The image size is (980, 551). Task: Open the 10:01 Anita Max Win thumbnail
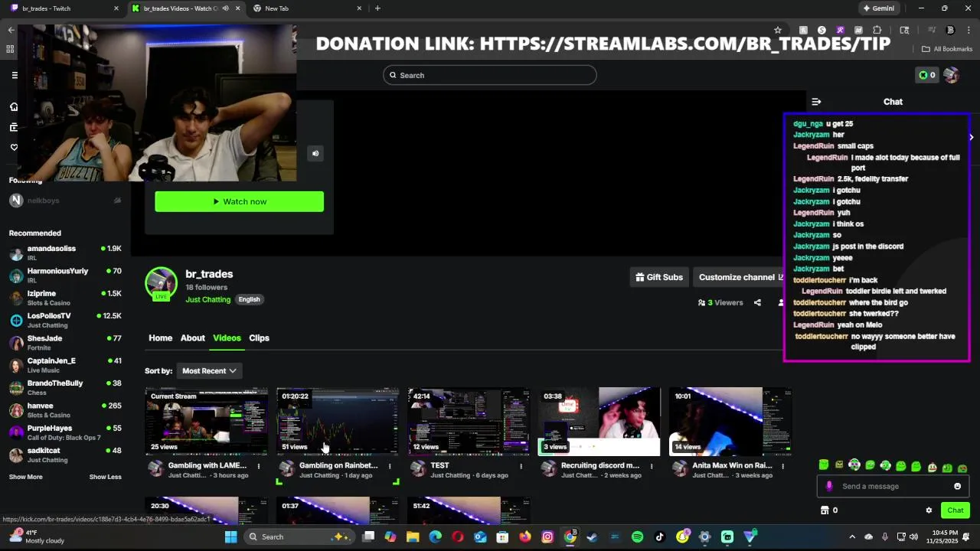[730, 422]
